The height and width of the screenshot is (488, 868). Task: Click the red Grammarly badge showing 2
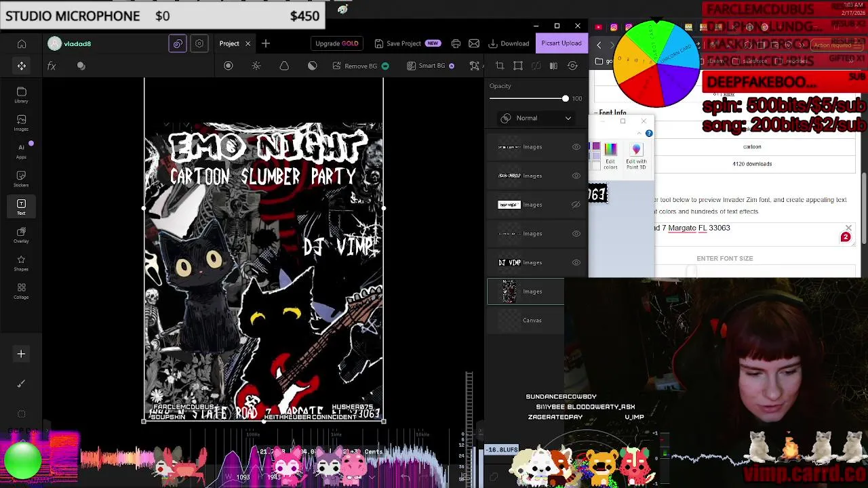point(845,237)
